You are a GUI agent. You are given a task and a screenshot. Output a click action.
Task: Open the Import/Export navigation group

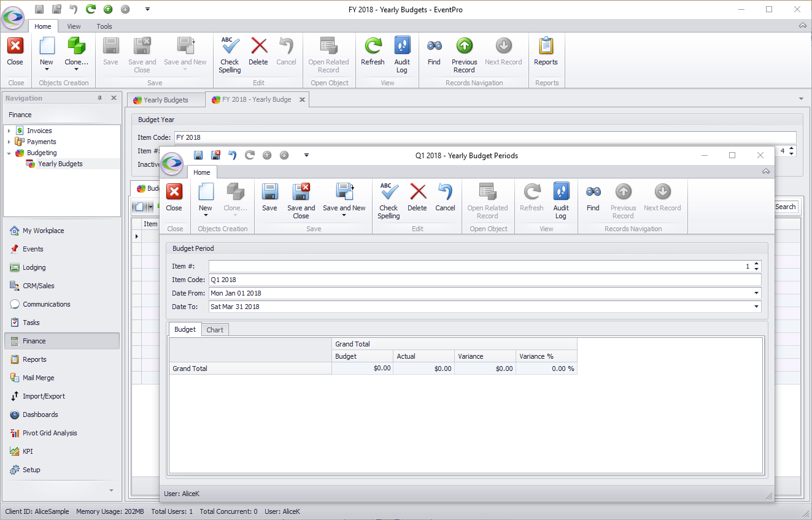[62, 396]
